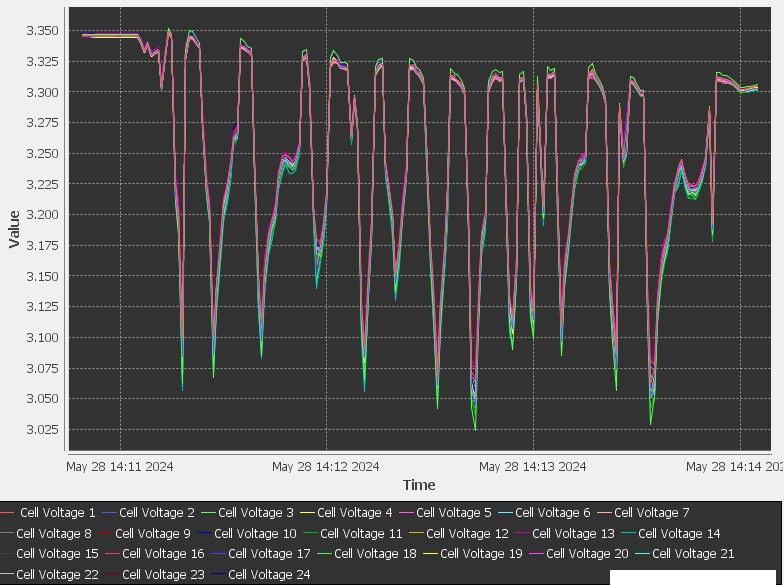Screen dimensions: 784x585
Task: Click the Cell Voltage 1 legend entry
Action: (x=58, y=513)
